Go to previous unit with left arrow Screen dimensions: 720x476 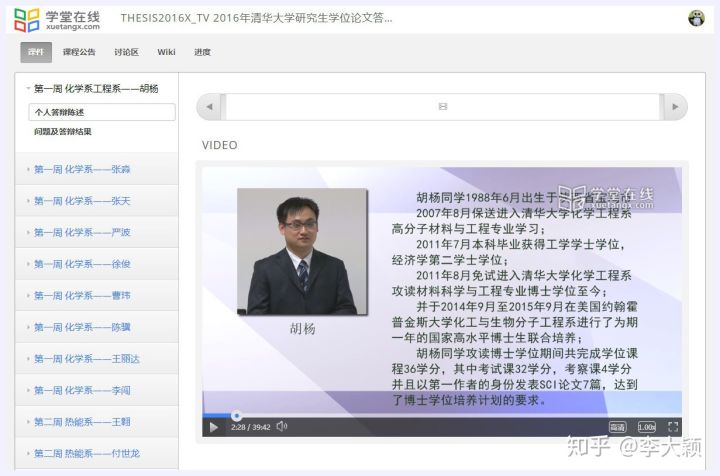point(209,107)
